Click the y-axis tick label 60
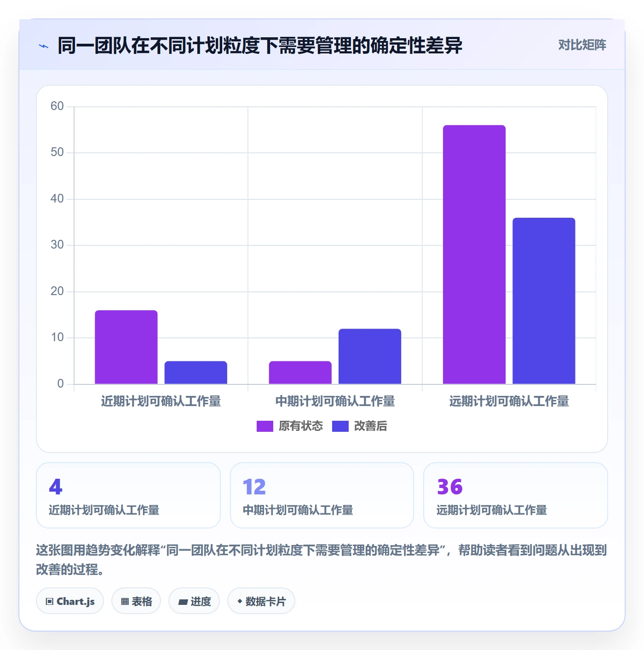Image resolution: width=644 pixels, height=650 pixels. pyautogui.click(x=57, y=106)
